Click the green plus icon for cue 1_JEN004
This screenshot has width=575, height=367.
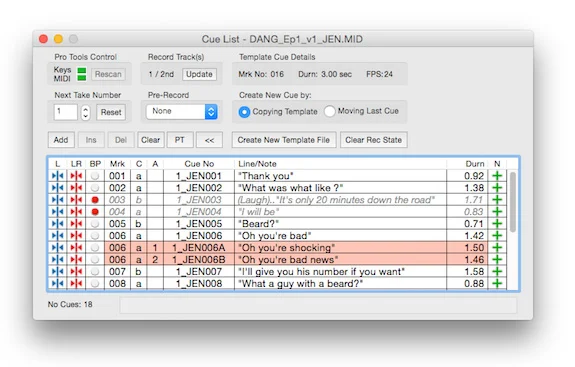(497, 212)
